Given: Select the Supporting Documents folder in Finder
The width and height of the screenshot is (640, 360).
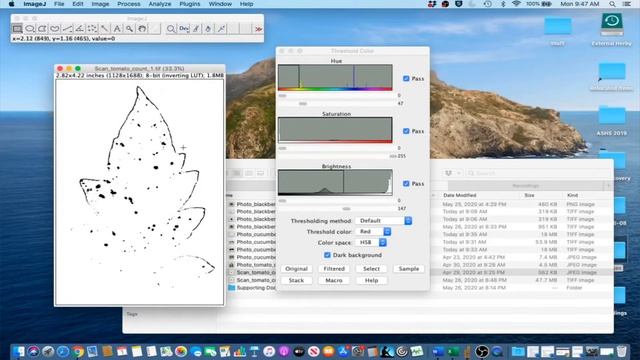Looking at the screenshot, I should click(252, 288).
